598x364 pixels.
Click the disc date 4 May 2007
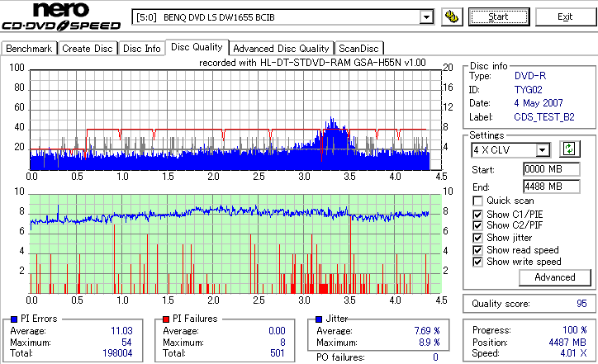tap(539, 103)
